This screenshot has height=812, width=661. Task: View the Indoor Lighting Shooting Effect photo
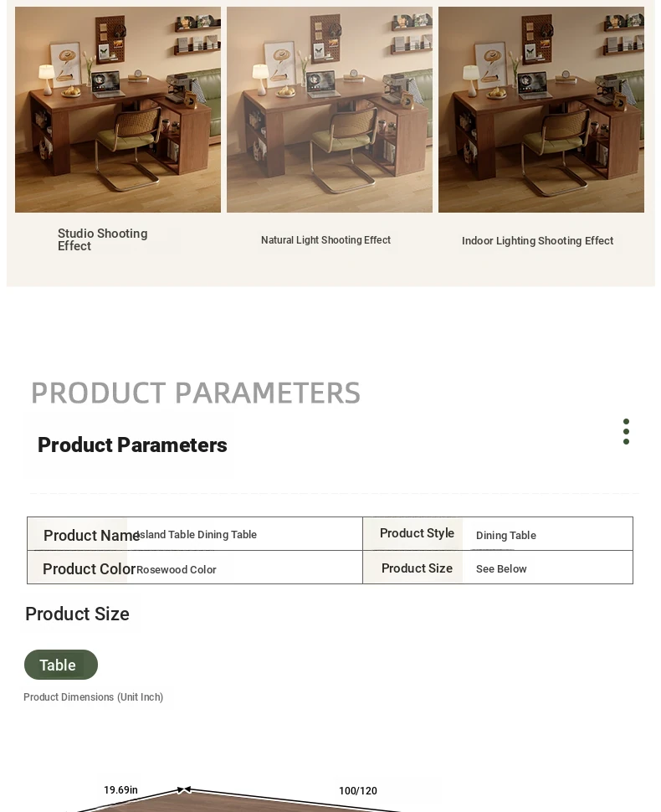coord(541,110)
